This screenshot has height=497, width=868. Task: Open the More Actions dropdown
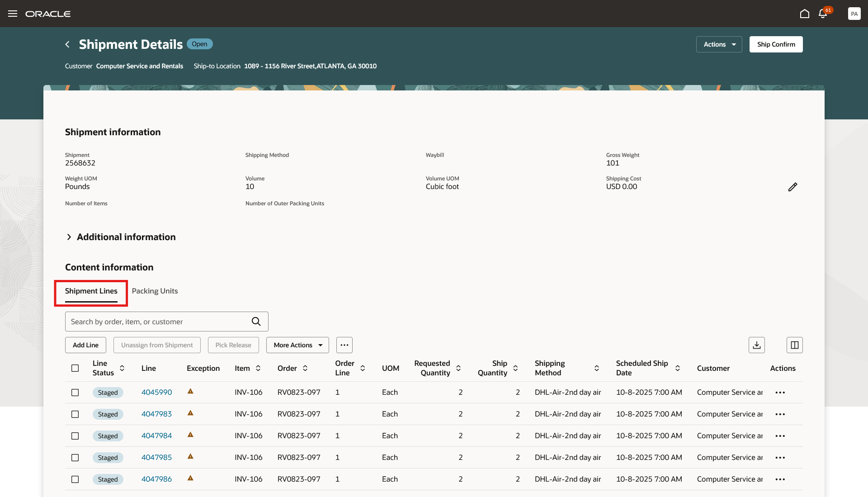tap(297, 345)
